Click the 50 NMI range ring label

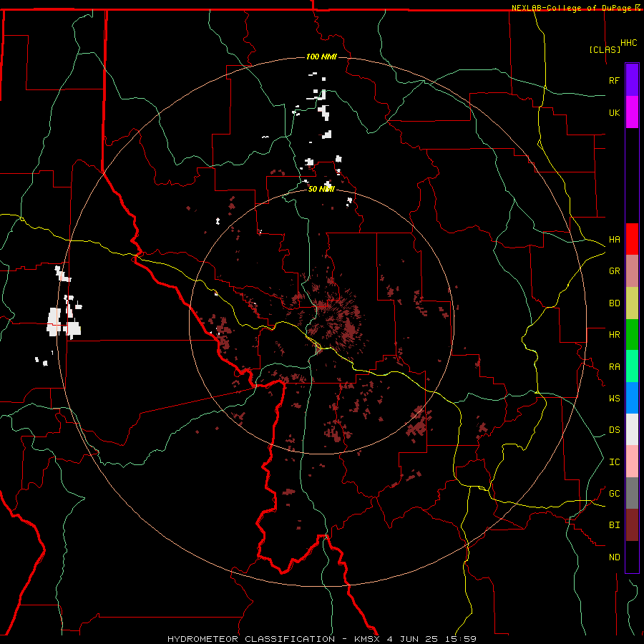pyautogui.click(x=321, y=189)
